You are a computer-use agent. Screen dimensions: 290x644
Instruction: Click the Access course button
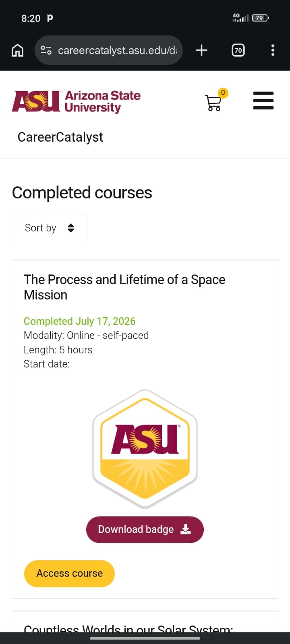click(x=69, y=574)
